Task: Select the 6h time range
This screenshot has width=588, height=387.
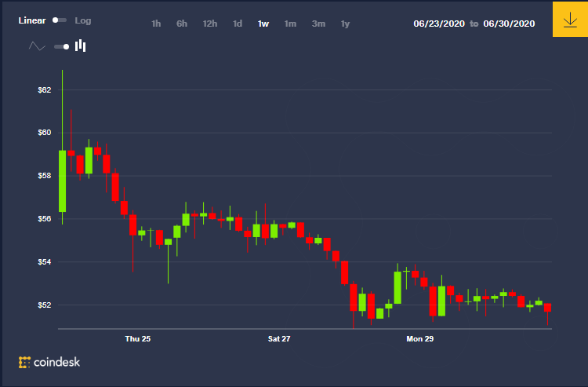Action: 182,24
